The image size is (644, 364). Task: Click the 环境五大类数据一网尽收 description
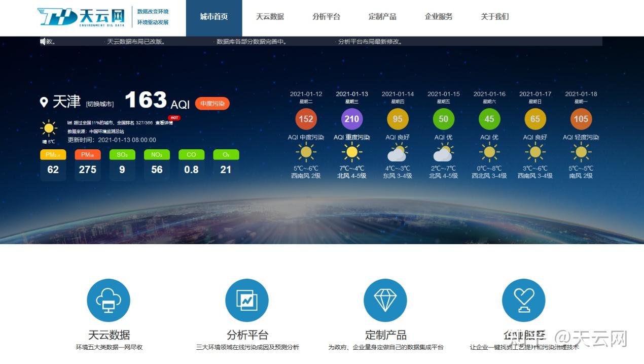click(x=109, y=348)
